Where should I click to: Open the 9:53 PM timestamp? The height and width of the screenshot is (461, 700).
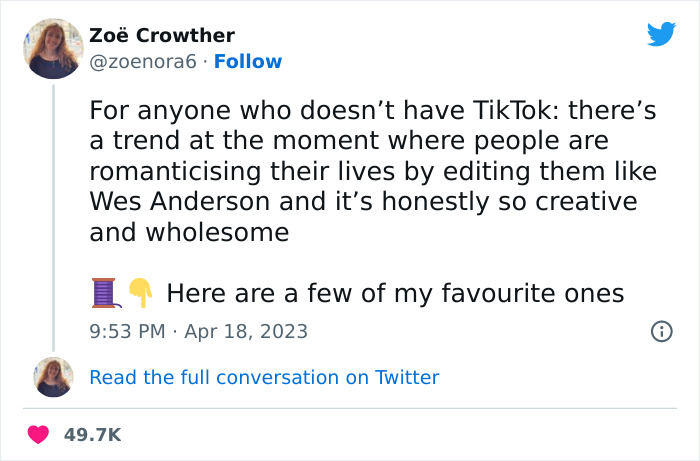pos(129,331)
